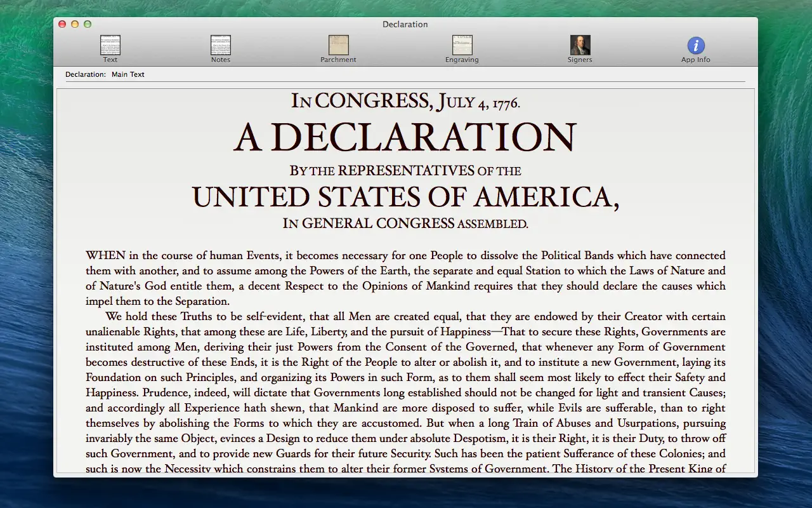
Task: Open the Engraving view
Action: pyautogui.click(x=462, y=44)
